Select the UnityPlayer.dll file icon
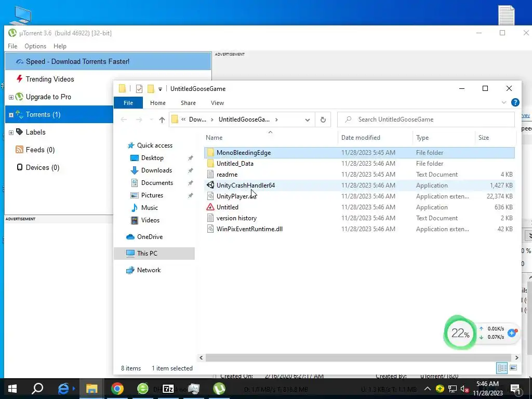Screen dimensions: 532x399 coord(210,196)
